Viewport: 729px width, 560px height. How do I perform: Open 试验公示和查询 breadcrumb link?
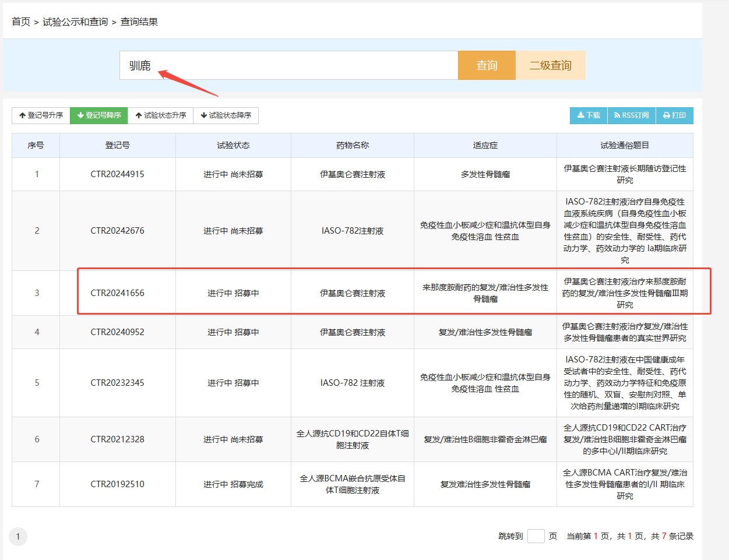coord(75,22)
